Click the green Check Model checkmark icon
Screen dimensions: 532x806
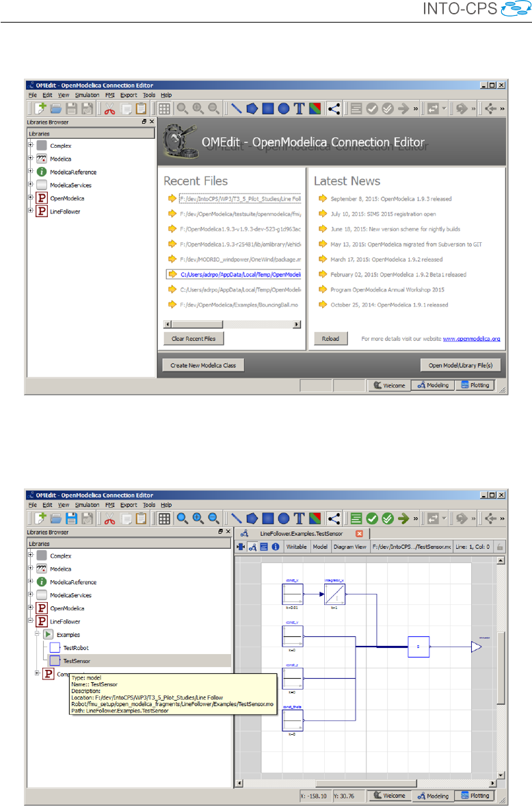[372, 519]
